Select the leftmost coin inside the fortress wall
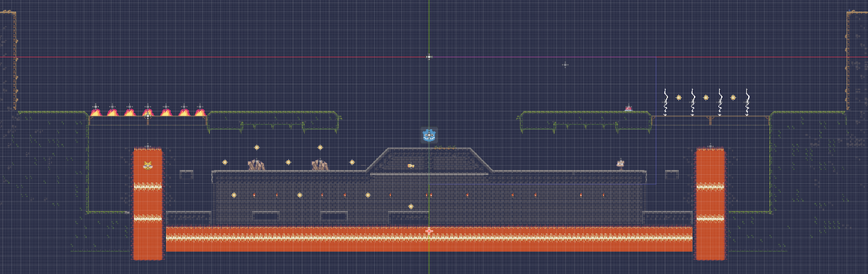 click(234, 195)
